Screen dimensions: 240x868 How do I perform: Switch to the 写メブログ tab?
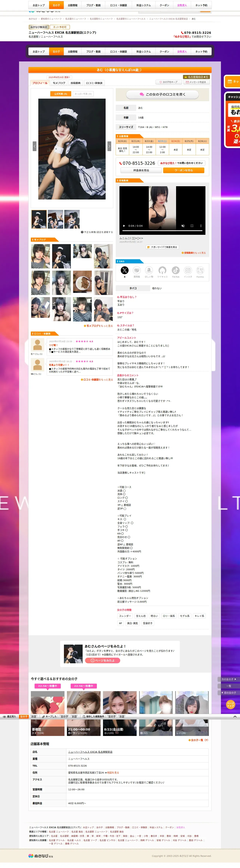59,83
